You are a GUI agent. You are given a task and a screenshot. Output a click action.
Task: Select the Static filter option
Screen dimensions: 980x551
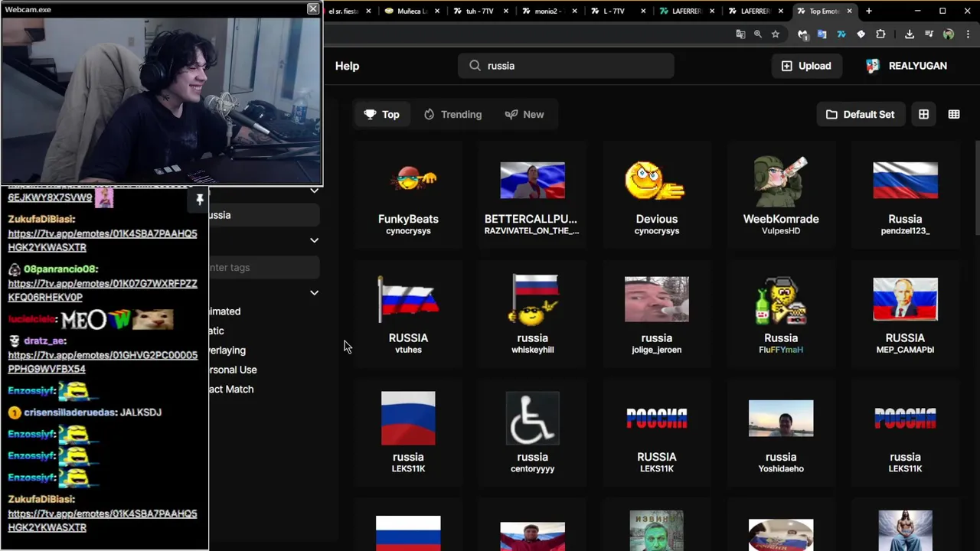pos(217,331)
